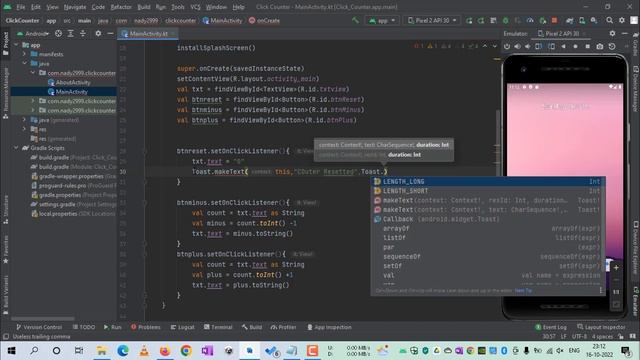Open the VCS menu
The image size is (640, 360).
pyautogui.click(x=196, y=7)
